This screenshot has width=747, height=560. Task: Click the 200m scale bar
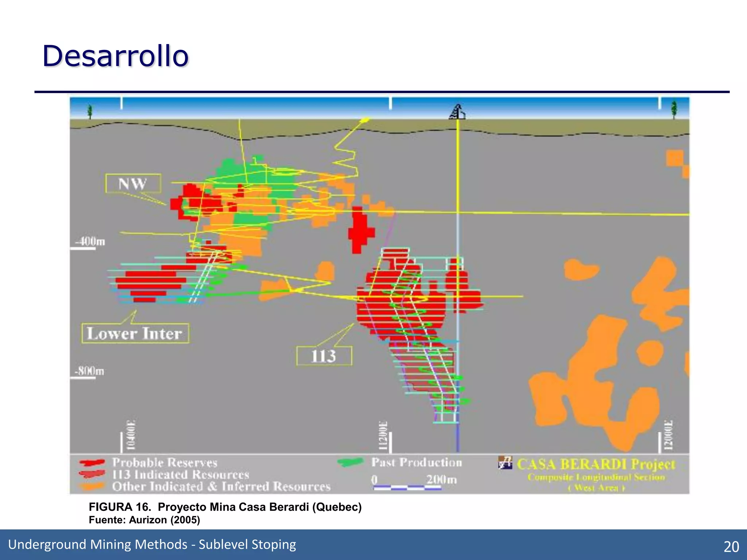tap(407, 487)
